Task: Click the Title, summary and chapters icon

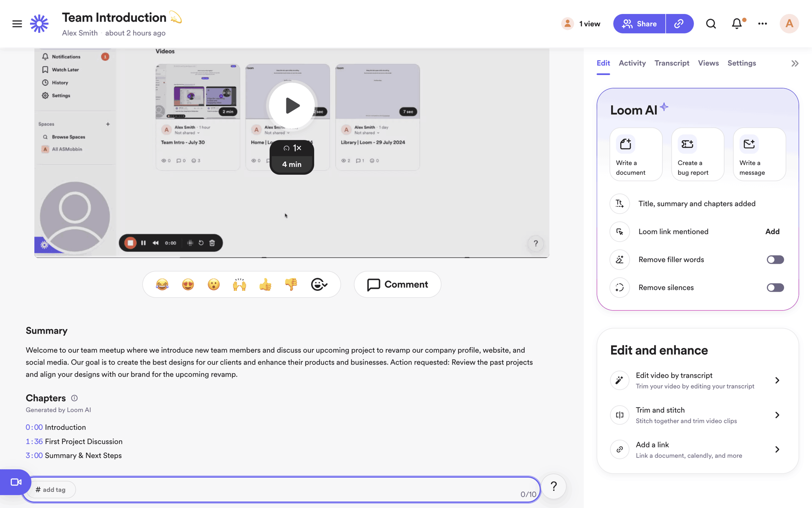Action: (x=620, y=204)
